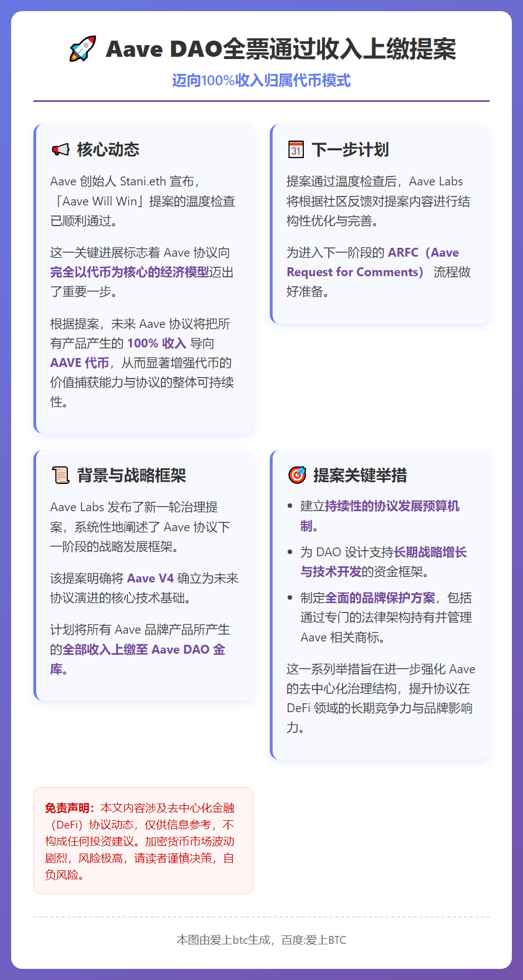
Task: Click the bold label 免责声明 in the red box
Action: [70, 808]
